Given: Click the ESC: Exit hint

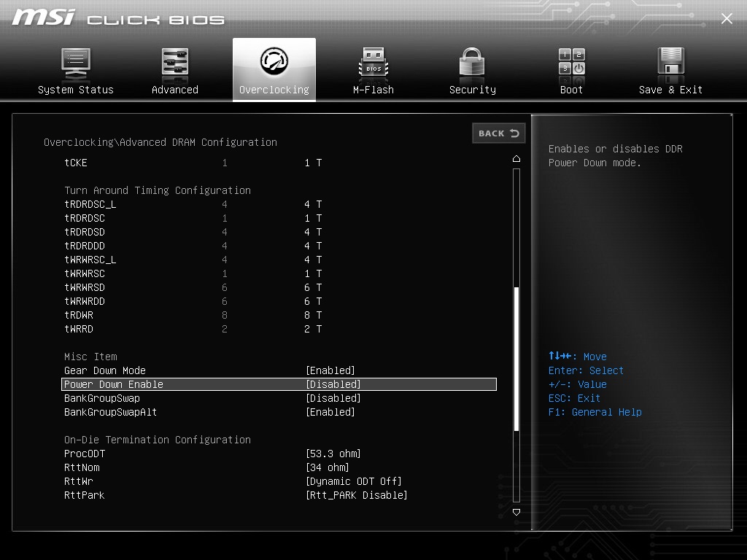Looking at the screenshot, I should pyautogui.click(x=575, y=398).
